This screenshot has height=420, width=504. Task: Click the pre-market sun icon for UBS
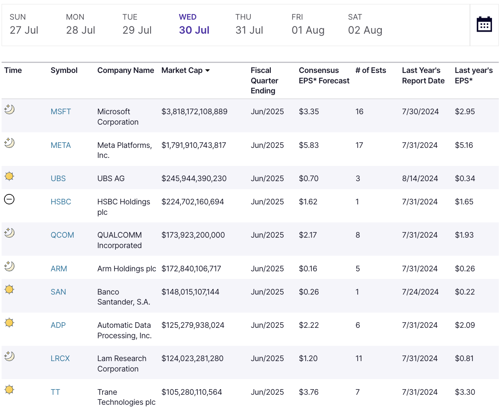(9, 176)
